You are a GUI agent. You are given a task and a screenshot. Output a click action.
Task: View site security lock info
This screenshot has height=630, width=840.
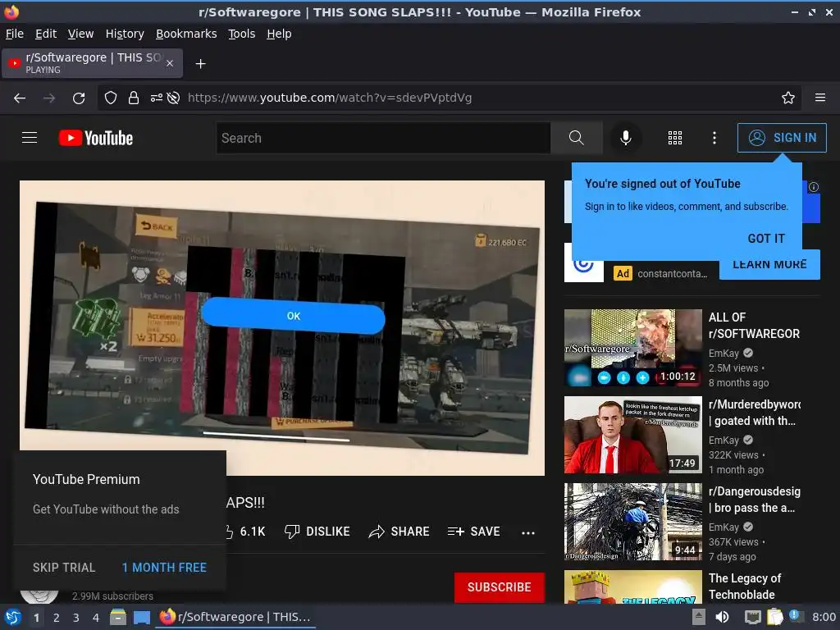coord(134,98)
